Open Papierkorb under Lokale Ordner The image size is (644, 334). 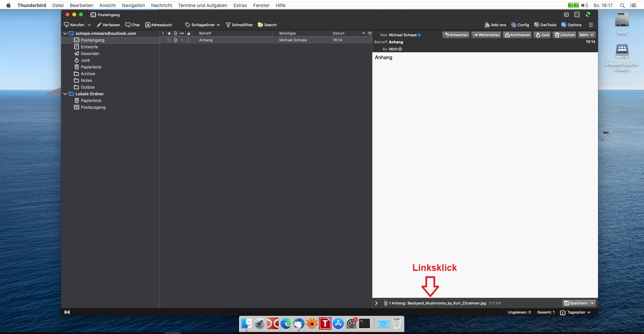point(110,101)
